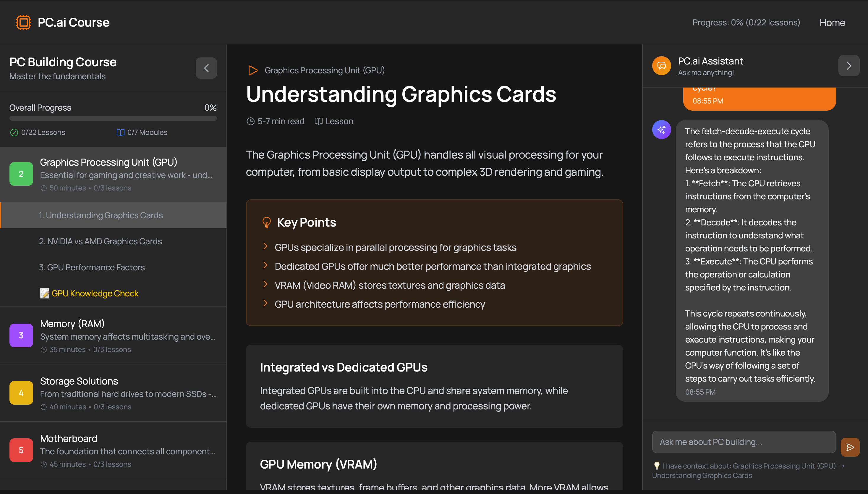The image size is (868, 494).
Task: Click the green module 2 number badge
Action: click(x=21, y=174)
